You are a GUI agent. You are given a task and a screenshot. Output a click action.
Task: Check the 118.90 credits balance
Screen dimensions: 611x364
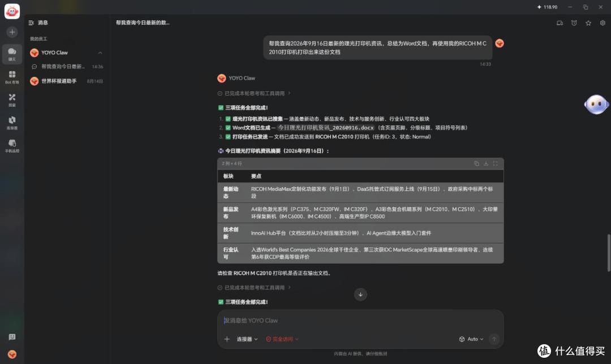coord(547,7)
